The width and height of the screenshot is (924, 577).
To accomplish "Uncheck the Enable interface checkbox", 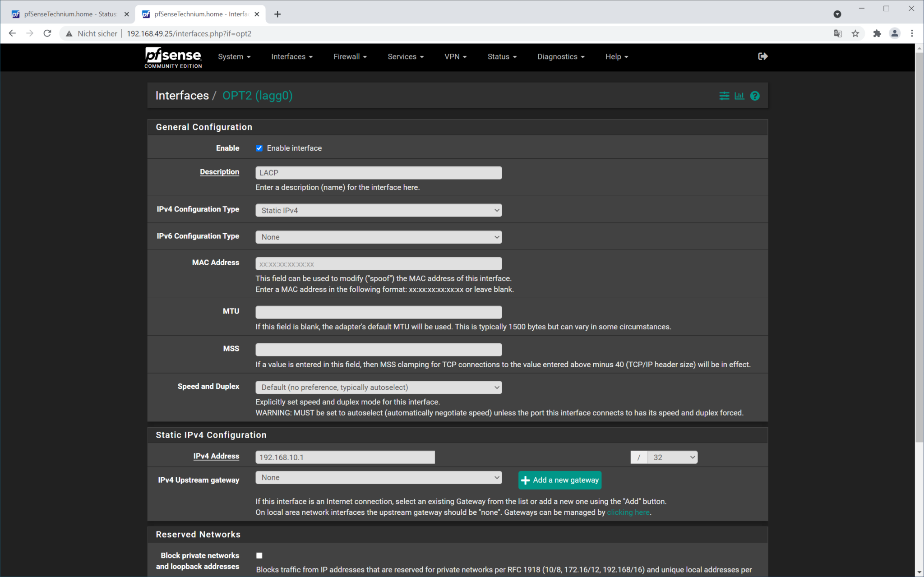I will [x=259, y=148].
